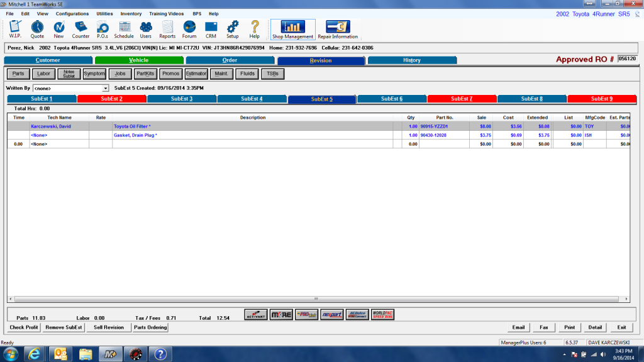Expand the Written By dropdown
The image size is (644, 362).
click(x=105, y=88)
